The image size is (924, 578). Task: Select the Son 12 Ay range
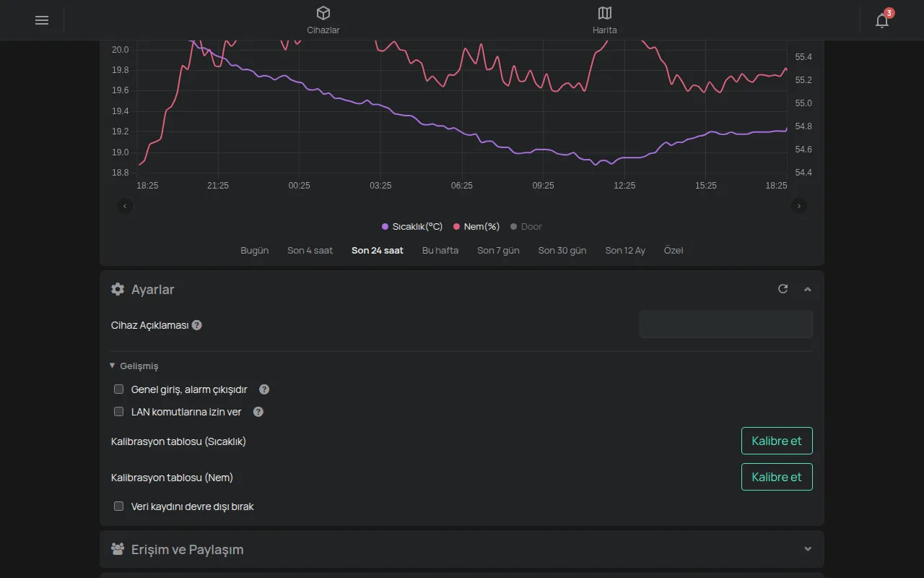pos(625,251)
